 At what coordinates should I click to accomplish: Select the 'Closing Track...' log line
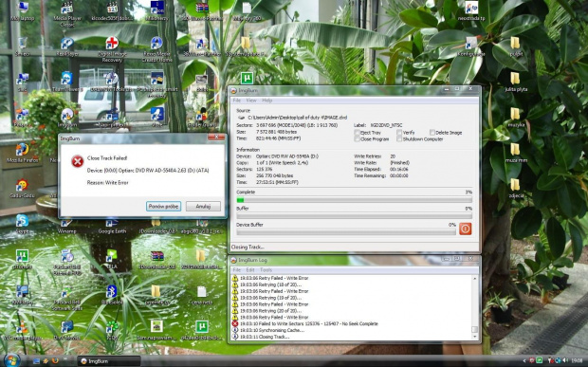(265, 337)
